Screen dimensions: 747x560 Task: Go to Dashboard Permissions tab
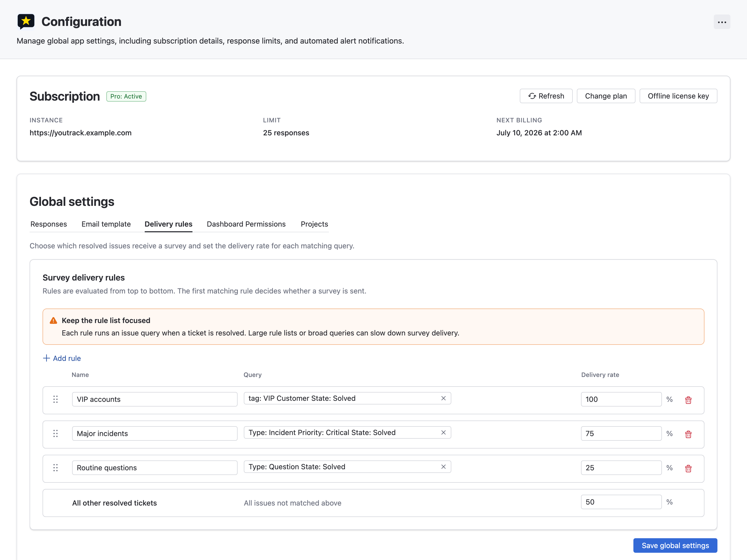(x=246, y=224)
